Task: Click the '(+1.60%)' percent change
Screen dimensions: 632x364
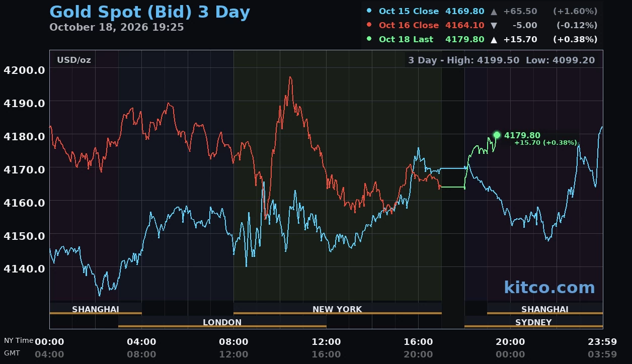Action: coord(575,11)
